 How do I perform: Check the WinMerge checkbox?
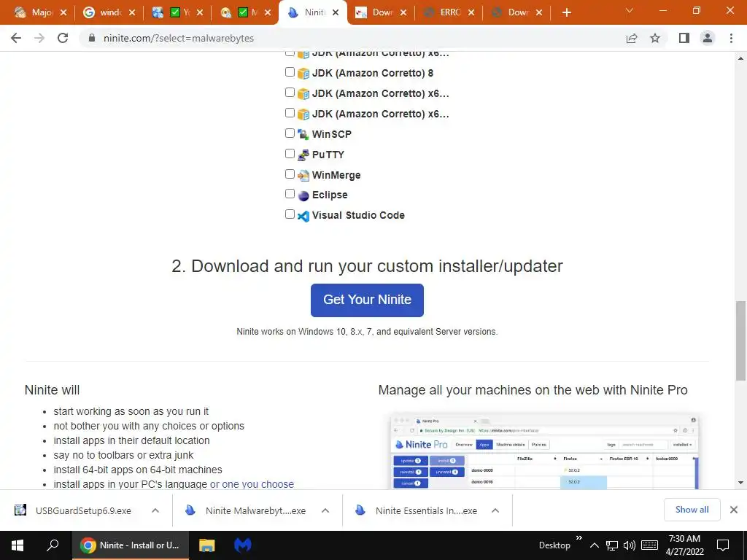[x=290, y=174]
